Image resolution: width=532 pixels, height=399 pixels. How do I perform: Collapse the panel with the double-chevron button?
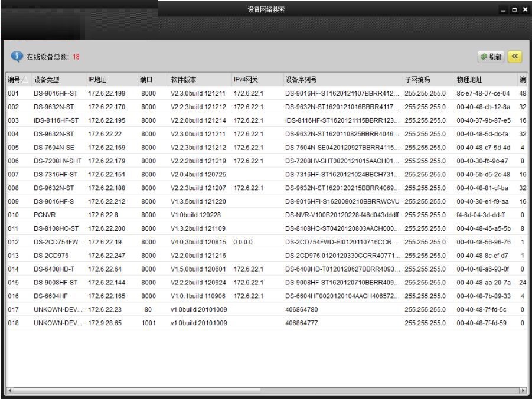[x=515, y=57]
